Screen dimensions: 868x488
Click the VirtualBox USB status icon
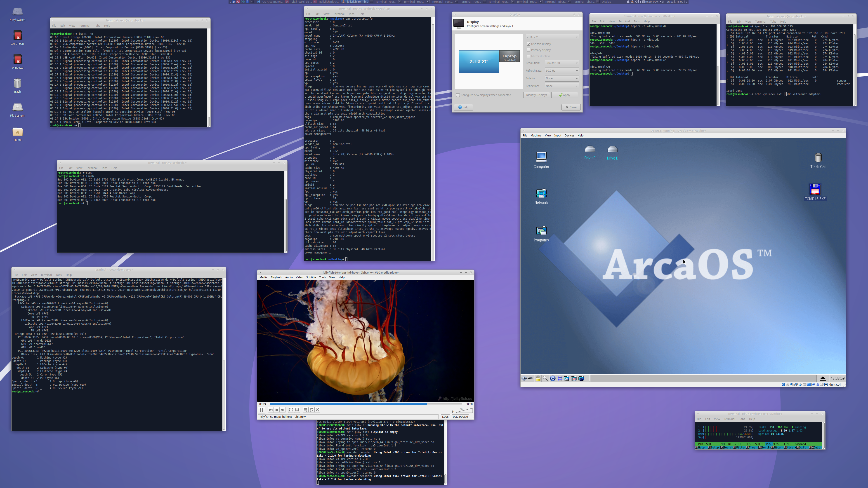tap(801, 385)
